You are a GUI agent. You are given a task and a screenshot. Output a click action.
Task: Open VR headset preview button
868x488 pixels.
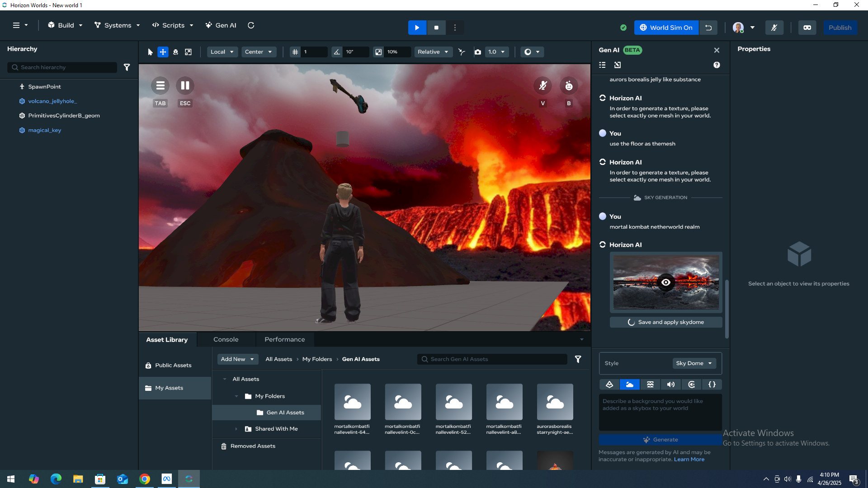point(807,28)
